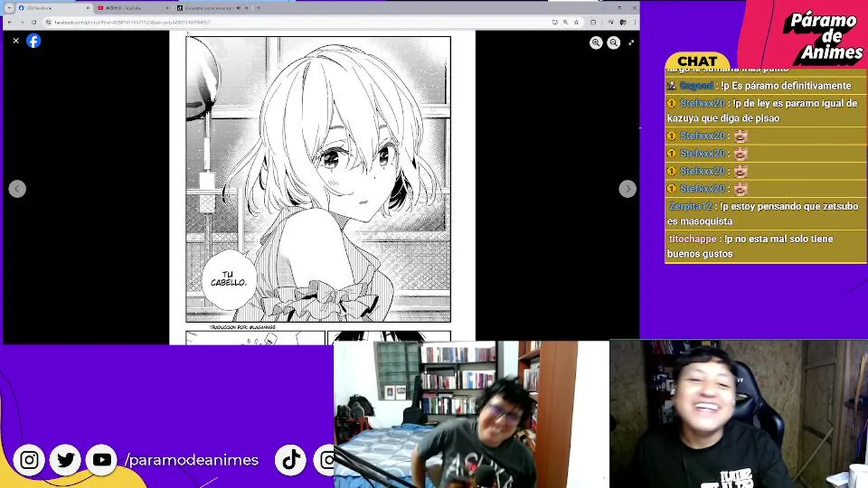Click the /paramodeanimes handle text
This screenshot has height=488, width=868.
tap(191, 460)
